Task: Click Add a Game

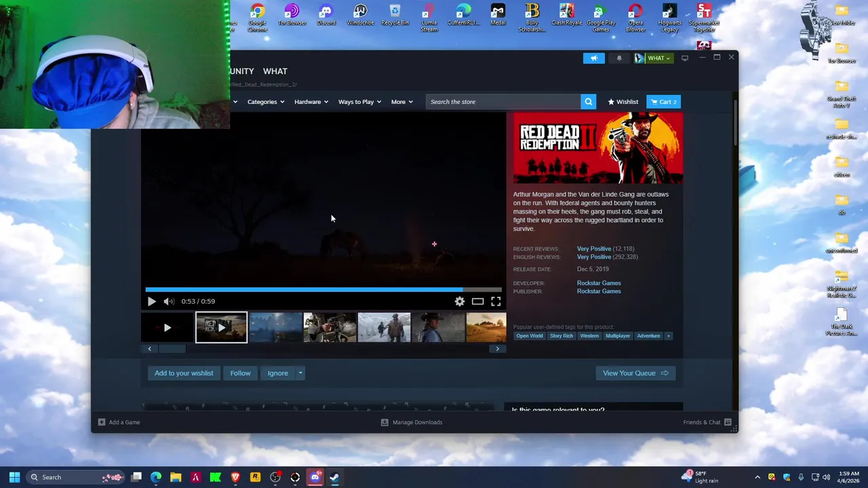Action: click(x=119, y=422)
